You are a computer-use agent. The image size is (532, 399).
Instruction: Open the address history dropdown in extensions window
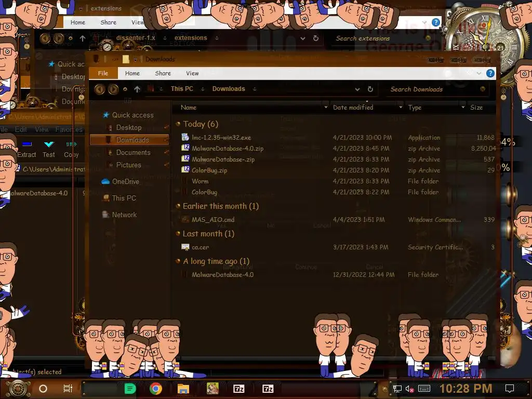tap(303, 38)
